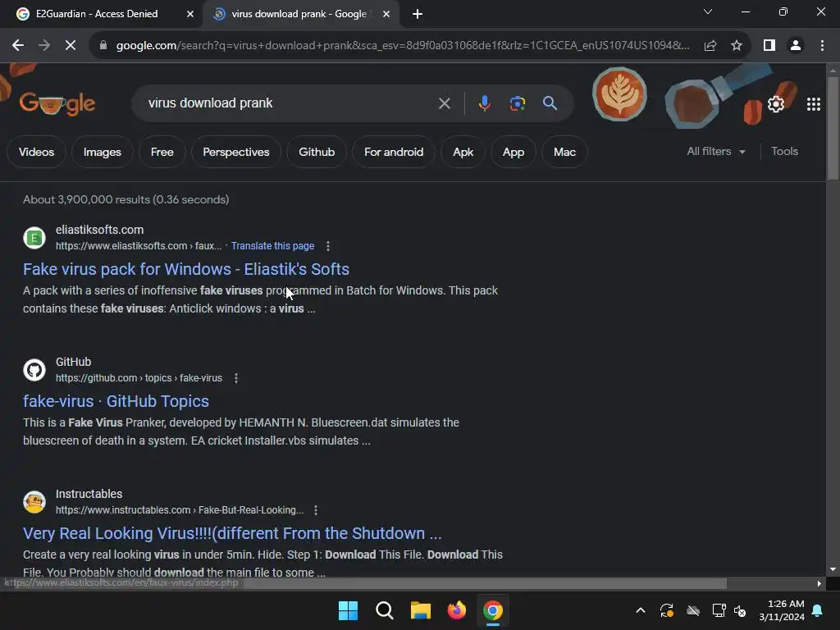Share this page icon in address bar
The height and width of the screenshot is (630, 840).
(710, 46)
